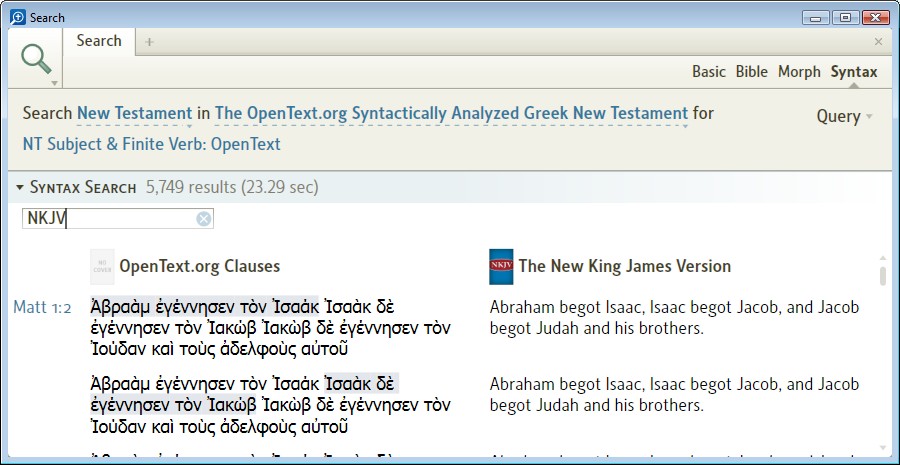The width and height of the screenshot is (900, 465).
Task: Open the Query dropdown menu
Action: 844,117
